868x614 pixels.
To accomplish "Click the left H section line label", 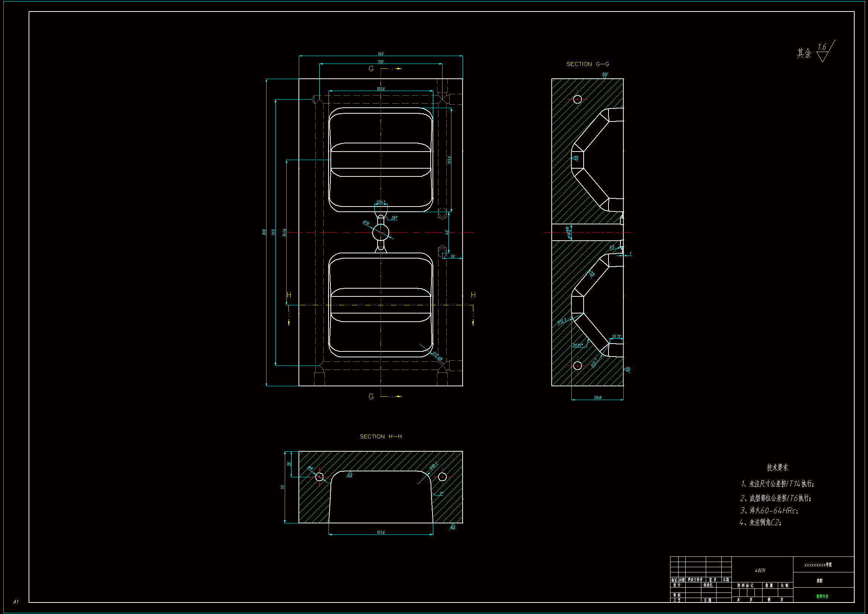I will point(289,295).
